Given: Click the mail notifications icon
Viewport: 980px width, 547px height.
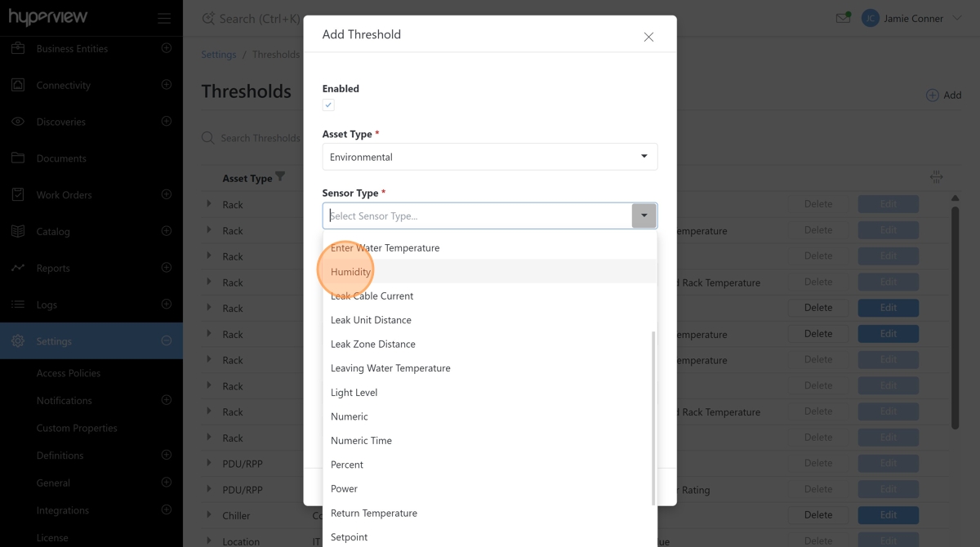Looking at the screenshot, I should click(843, 18).
